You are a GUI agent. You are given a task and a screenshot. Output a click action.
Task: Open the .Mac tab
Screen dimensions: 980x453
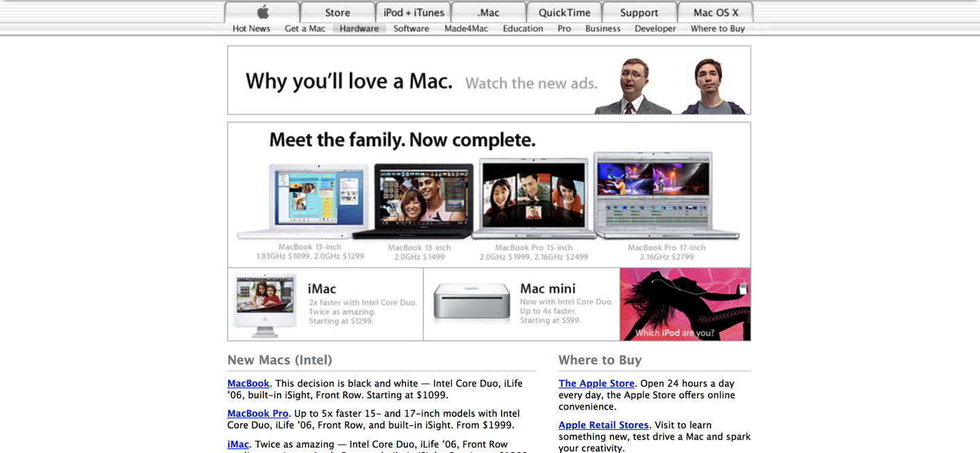click(488, 12)
